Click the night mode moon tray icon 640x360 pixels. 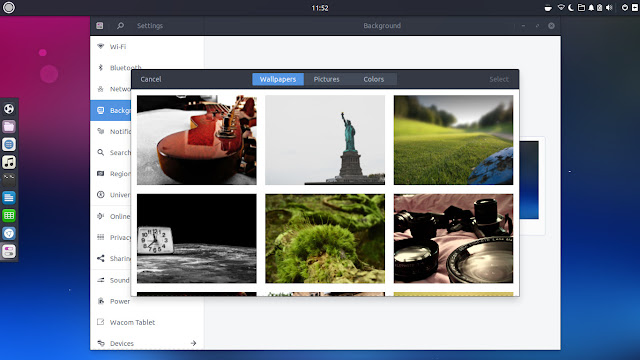571,7
